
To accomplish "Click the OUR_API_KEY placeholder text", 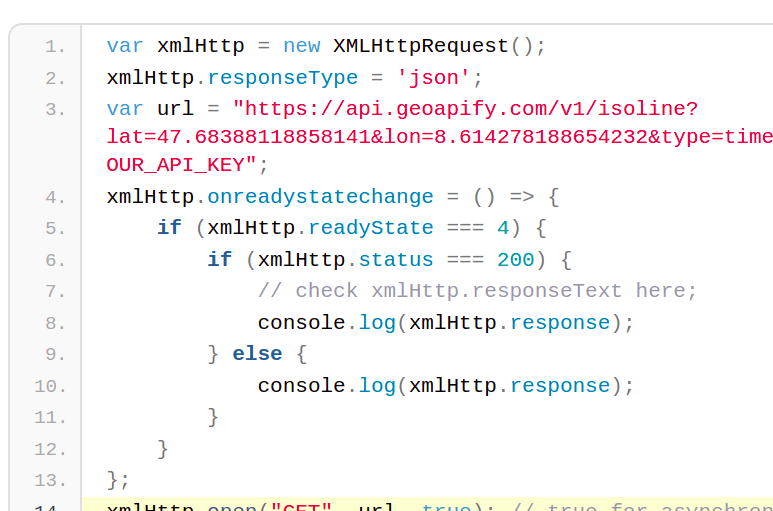I will click(181, 164).
